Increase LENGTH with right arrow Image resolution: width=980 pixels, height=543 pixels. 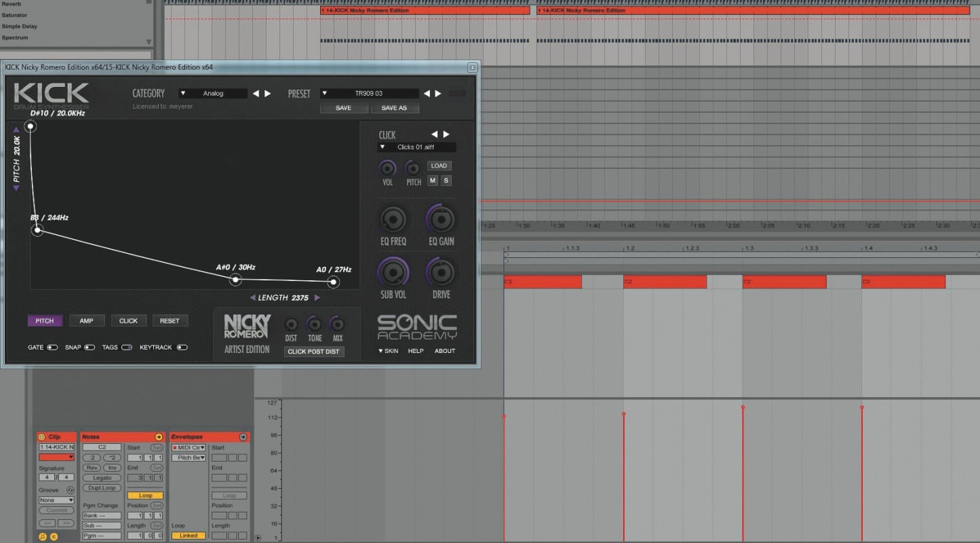317,298
